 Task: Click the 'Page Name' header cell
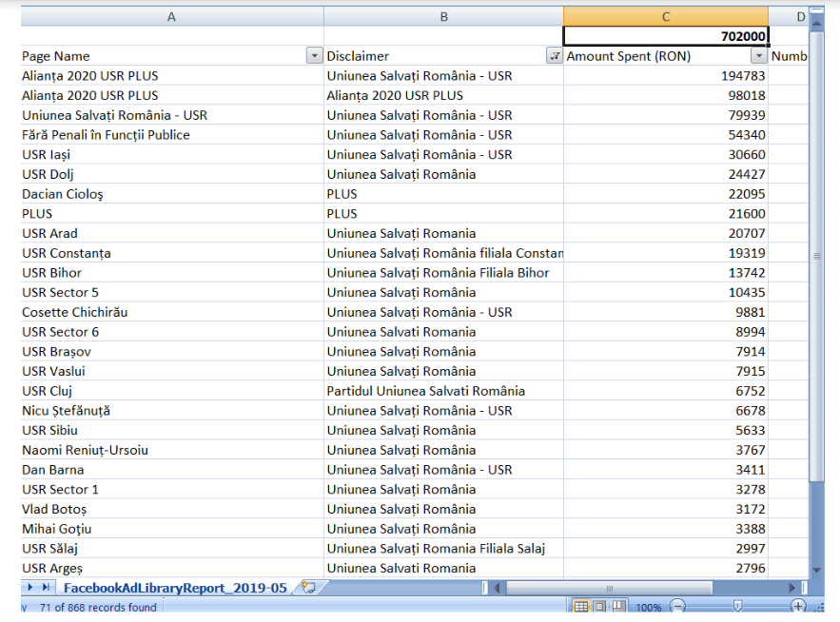pos(172,56)
